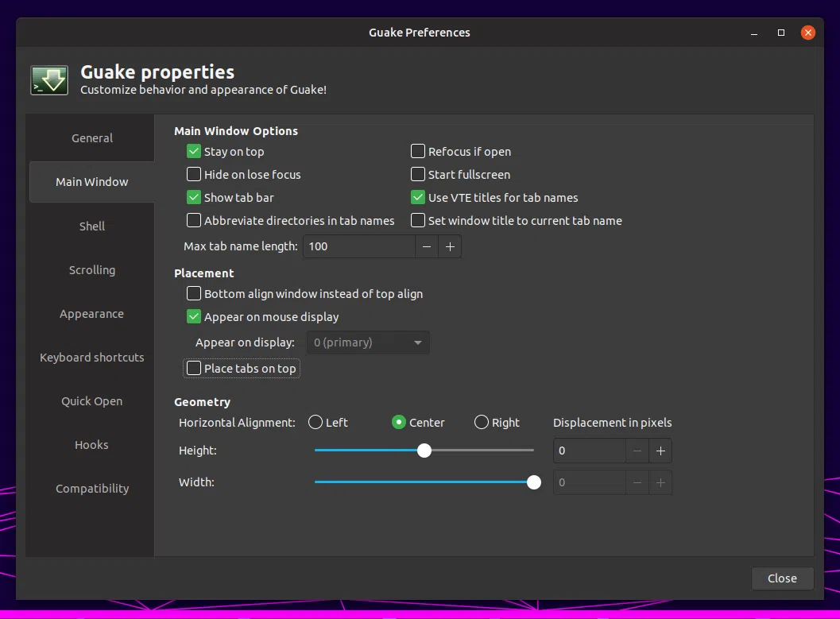Screen dimensions: 840x619
Task: Disable the Stay on top checkbox
Action: [x=193, y=152]
